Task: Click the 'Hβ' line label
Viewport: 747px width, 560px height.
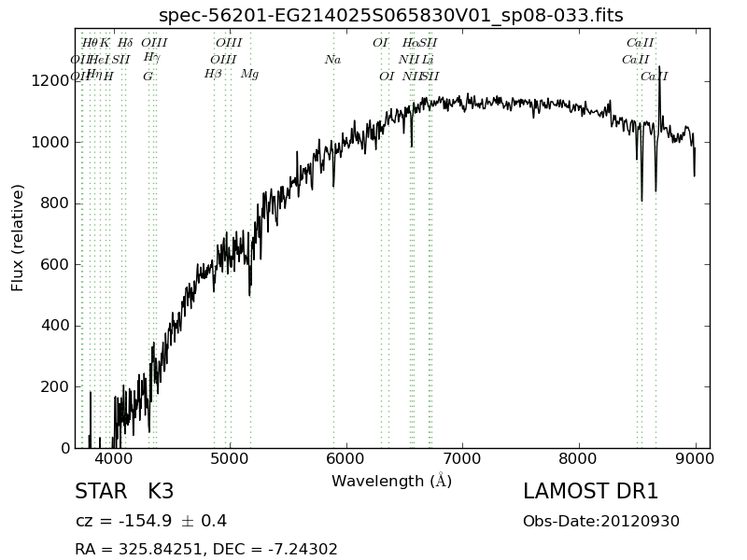Action: [213, 75]
